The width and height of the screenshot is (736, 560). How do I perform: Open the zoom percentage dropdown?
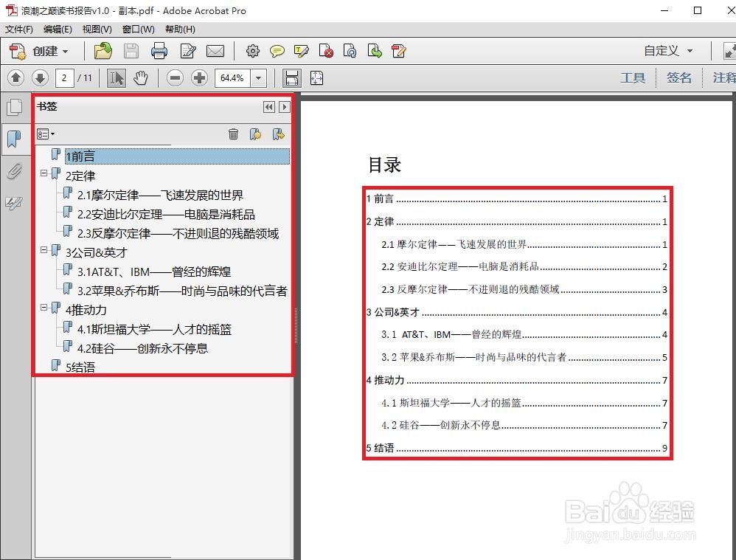(x=259, y=77)
